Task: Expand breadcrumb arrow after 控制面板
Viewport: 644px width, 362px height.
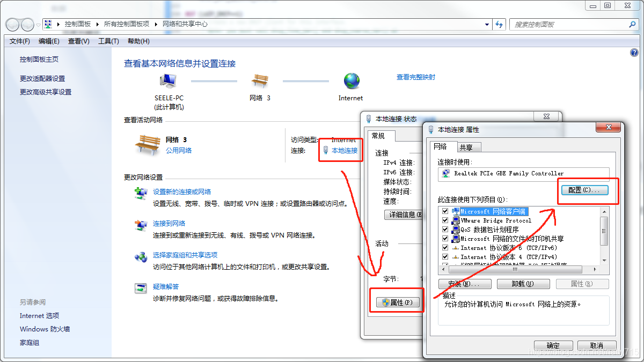Action: coord(98,24)
